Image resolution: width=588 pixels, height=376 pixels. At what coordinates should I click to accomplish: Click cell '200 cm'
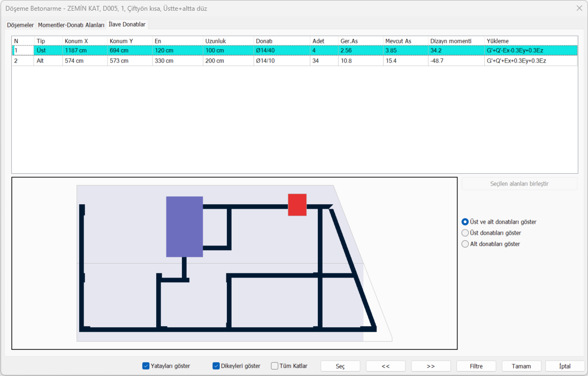tap(228, 60)
